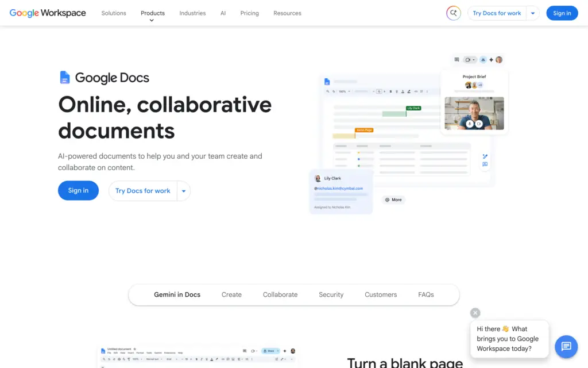The width and height of the screenshot is (588, 368).
Task: Select the FAQs tab
Action: [426, 295]
